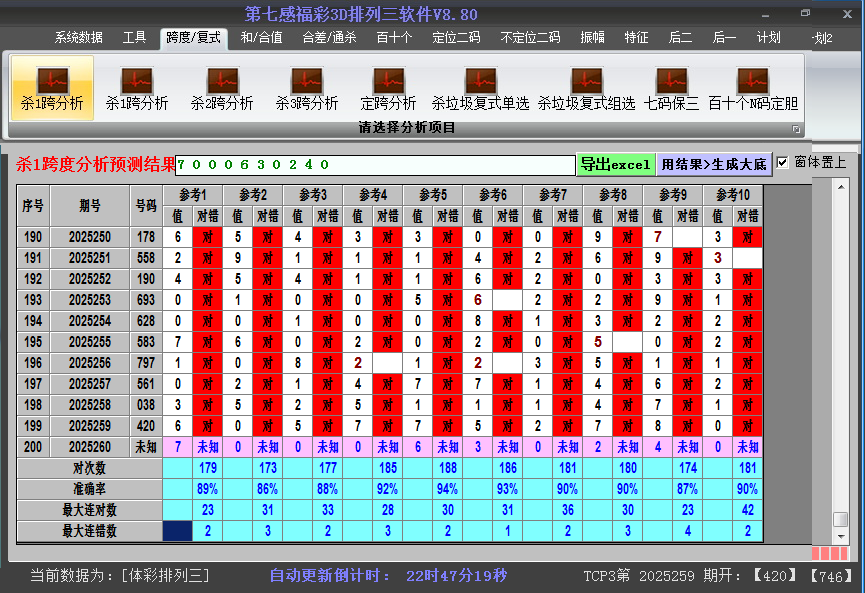Viewport: 865px width, 593px height.
Task: Click the 【746】 result in status bar
Action: coord(831,576)
